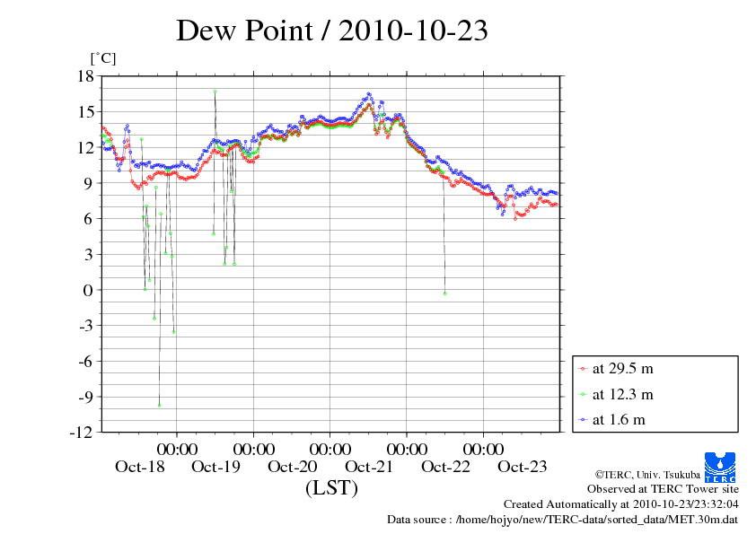Click the green outlier point on Oct-22 near 0
The image size is (756, 534).
coord(444,293)
